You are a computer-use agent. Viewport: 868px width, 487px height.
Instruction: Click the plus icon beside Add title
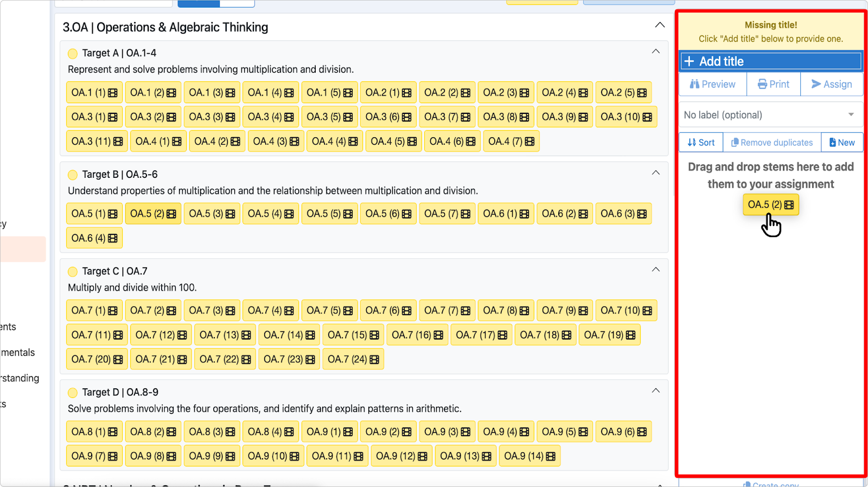[x=689, y=61]
